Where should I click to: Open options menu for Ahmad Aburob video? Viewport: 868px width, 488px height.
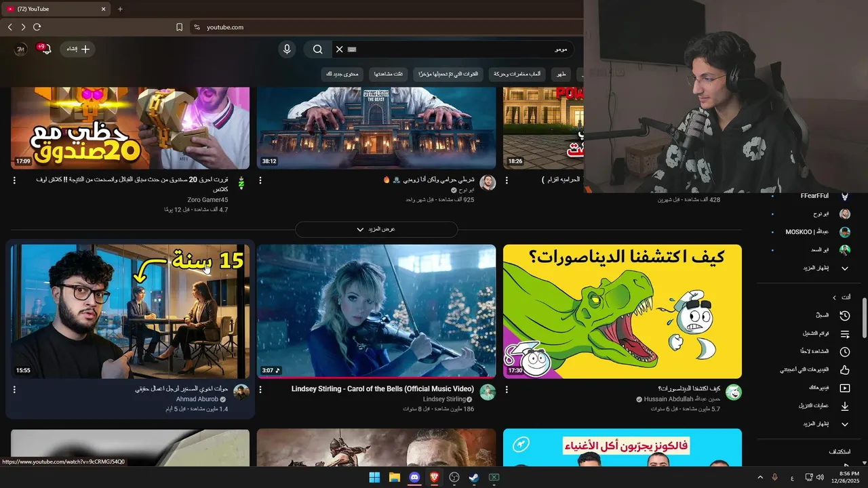point(14,390)
